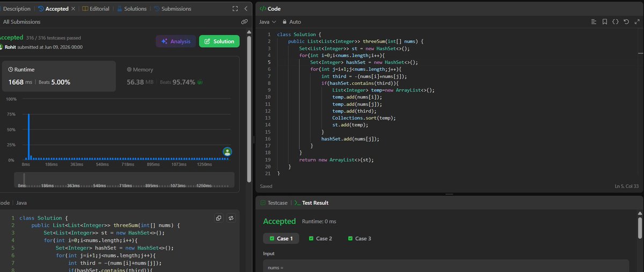Reset code with the undo arrow icon
Viewport: 644px width, 272px height.
pos(626,22)
